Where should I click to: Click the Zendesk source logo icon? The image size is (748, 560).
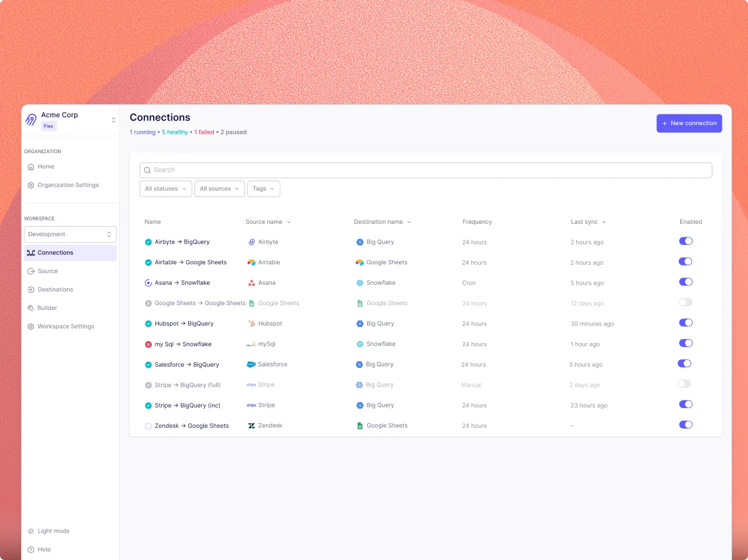(251, 426)
